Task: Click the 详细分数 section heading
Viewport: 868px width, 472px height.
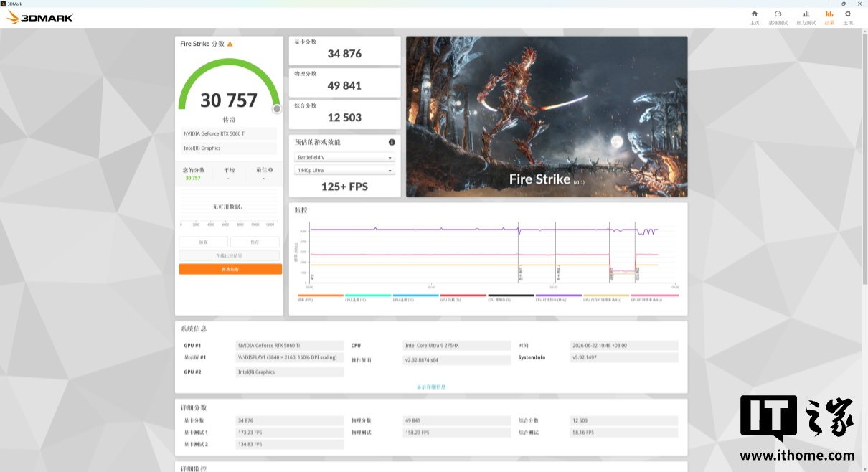Action: point(194,407)
